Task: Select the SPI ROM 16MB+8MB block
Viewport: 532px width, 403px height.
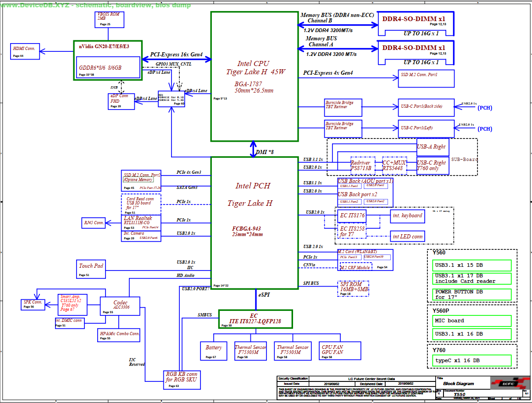Action: [353, 288]
